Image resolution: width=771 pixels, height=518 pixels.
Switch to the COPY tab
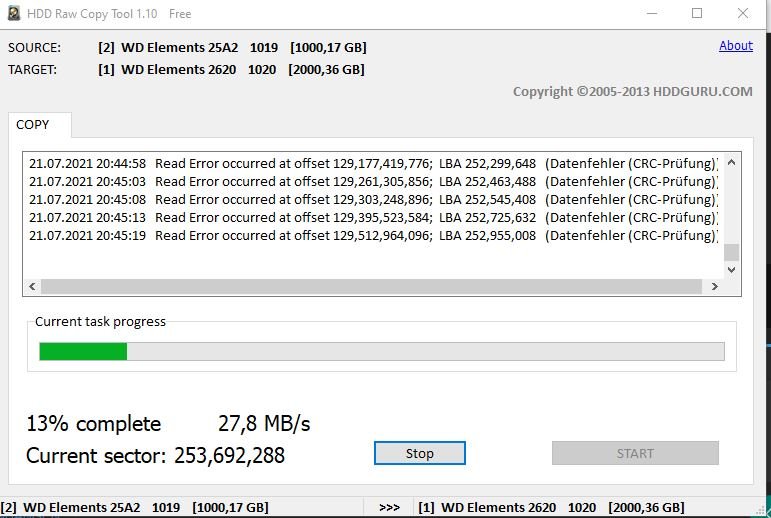[x=32, y=124]
